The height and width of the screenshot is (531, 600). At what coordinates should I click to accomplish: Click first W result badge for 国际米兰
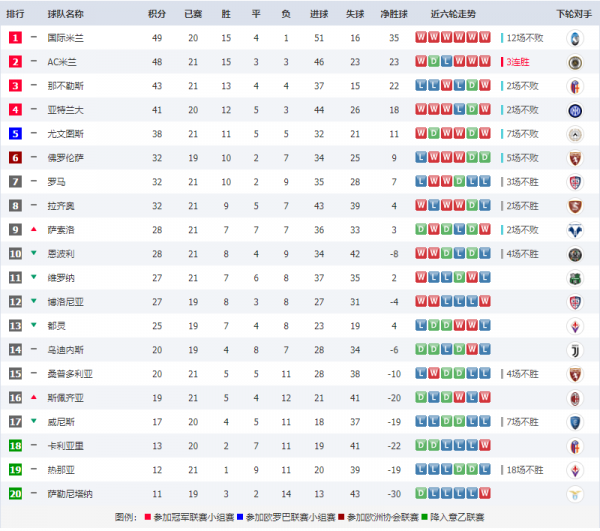point(421,37)
